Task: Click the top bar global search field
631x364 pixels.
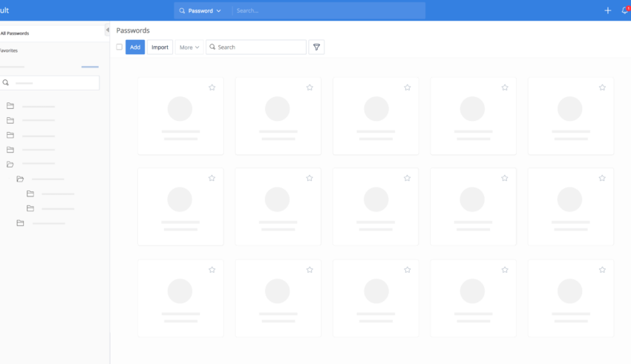Action: tap(328, 10)
